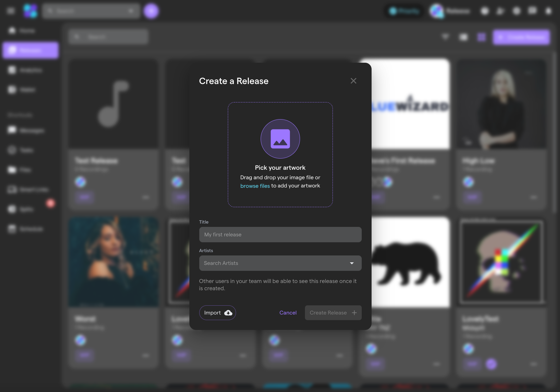Cancel the release creation
Viewport: 560px width, 392px height.
click(288, 313)
